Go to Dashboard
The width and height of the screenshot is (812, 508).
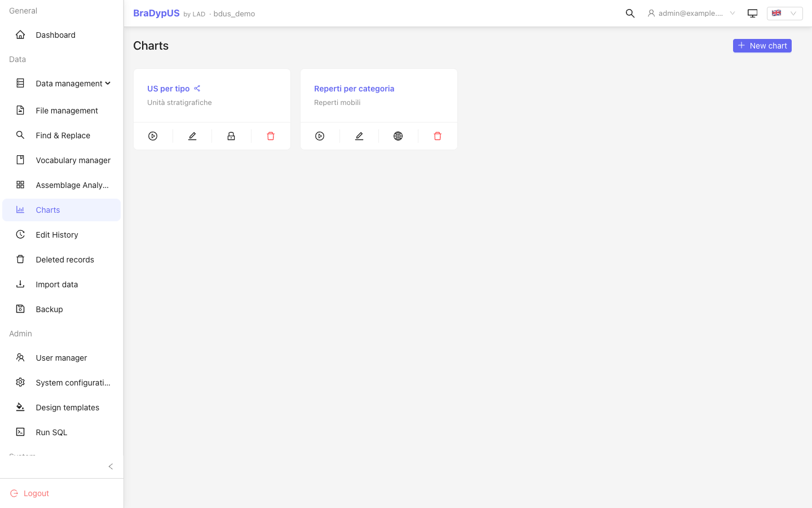click(61, 35)
